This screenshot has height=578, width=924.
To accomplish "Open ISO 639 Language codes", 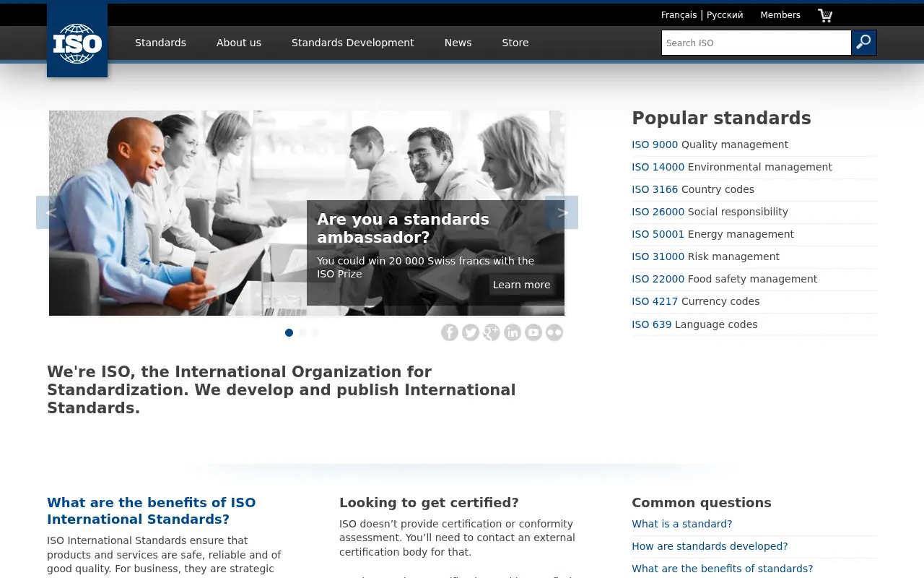I will tap(694, 324).
